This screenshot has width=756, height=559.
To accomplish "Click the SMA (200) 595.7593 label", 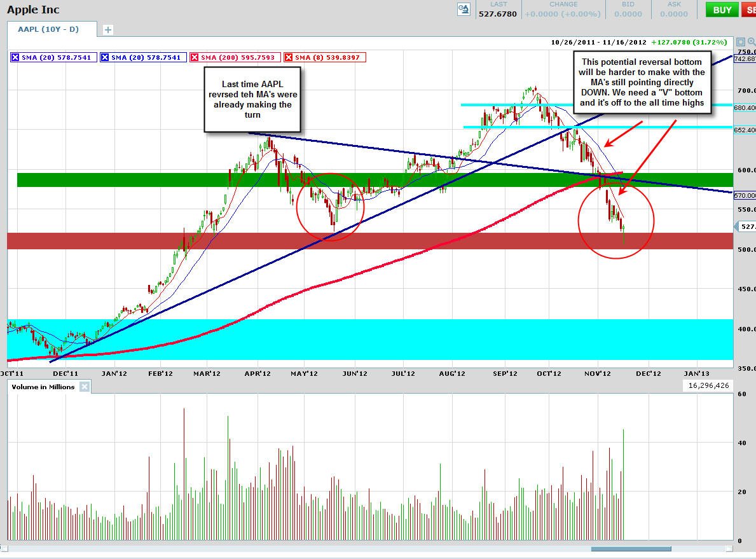I will click(x=238, y=57).
